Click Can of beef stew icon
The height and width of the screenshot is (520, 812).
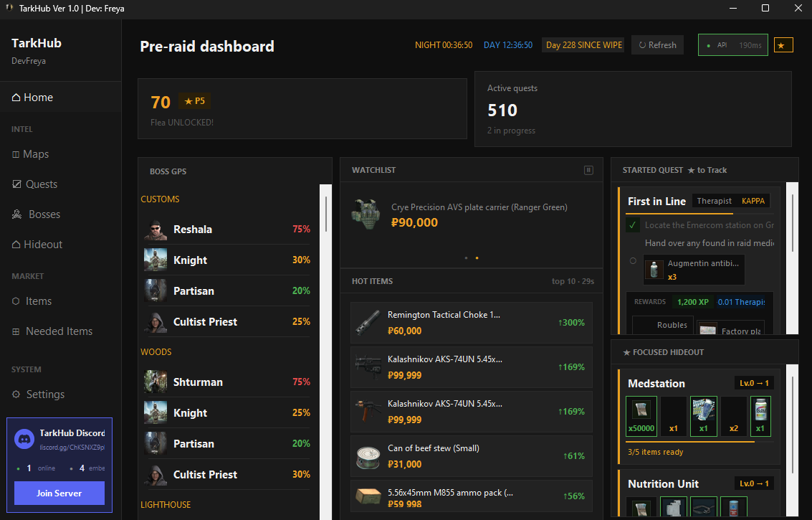[x=368, y=456]
